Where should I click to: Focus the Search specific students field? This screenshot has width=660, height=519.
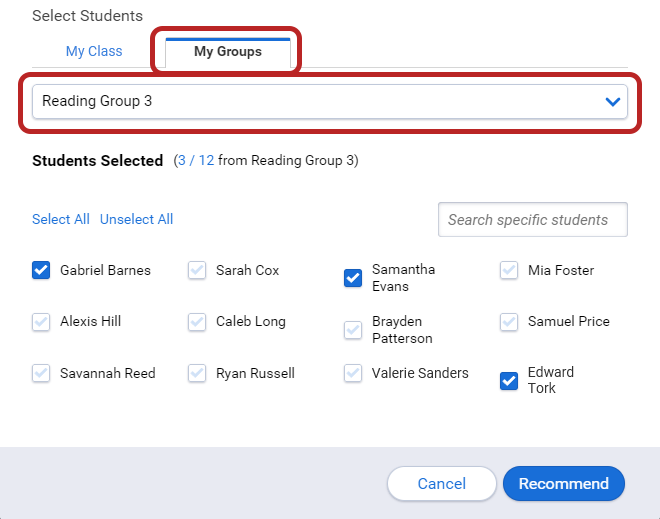coord(532,219)
